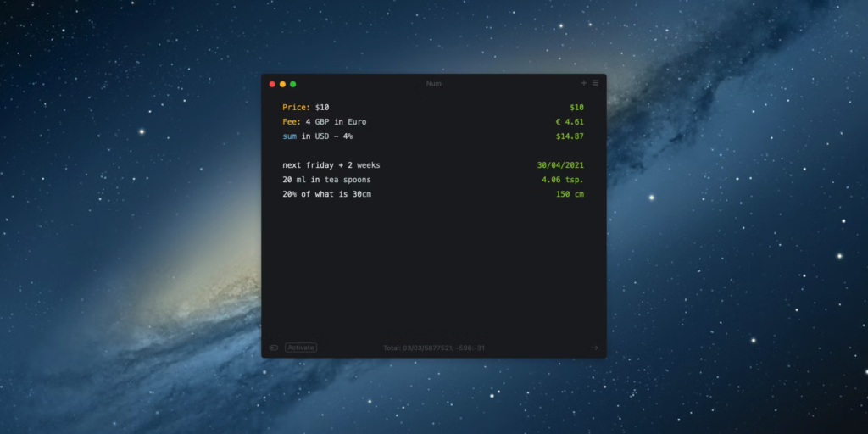Click the '20% of what is 30cm' line
Image resolution: width=868 pixels, height=434 pixels.
[x=326, y=194]
